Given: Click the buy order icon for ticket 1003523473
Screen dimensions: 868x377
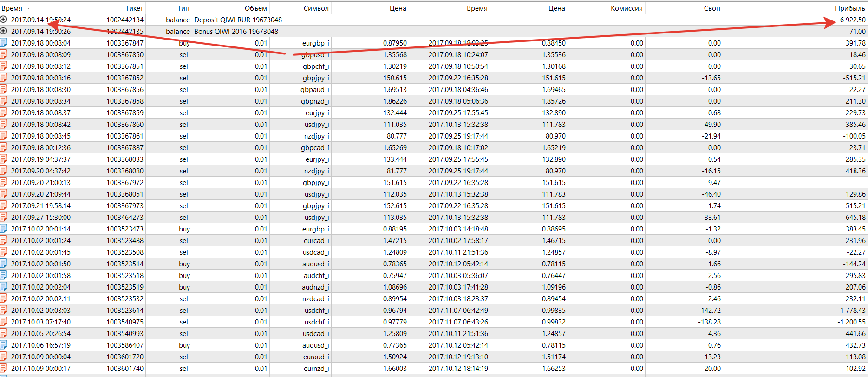Looking at the screenshot, I should coord(3,229).
